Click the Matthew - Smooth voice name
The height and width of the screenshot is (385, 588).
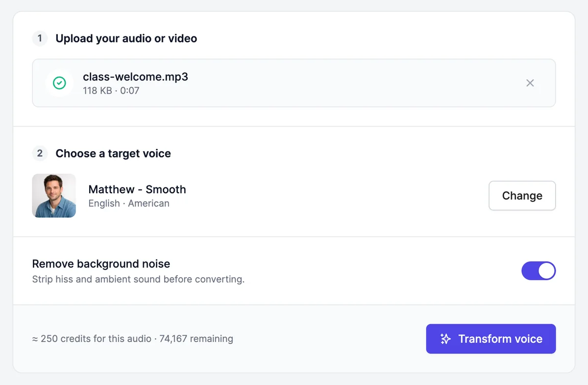click(137, 189)
